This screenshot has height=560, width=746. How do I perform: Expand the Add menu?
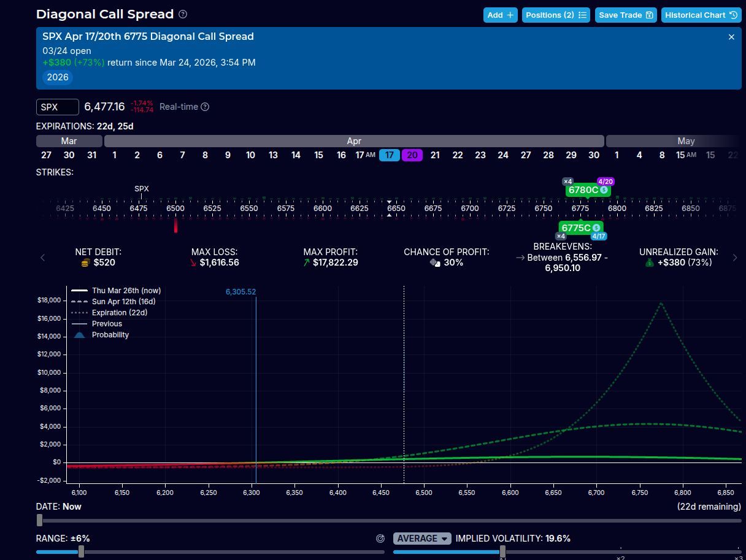[x=501, y=15]
